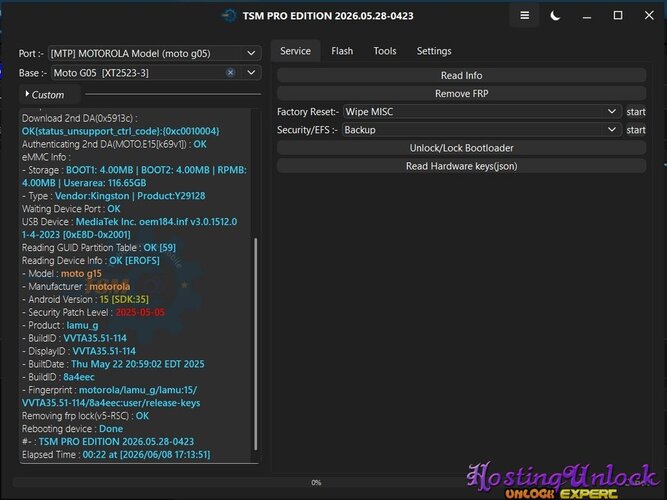This screenshot has height=500, width=667.
Task: Select DisplayID 'VVTA35.51-114' text
Action: click(104, 351)
